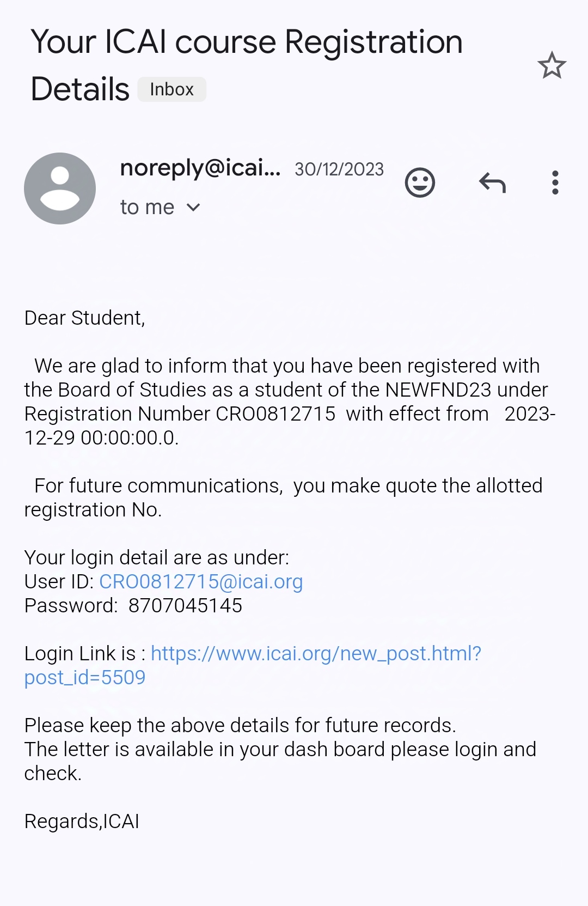588x906 pixels.
Task: Tap the "Dear Student," greeting
Action: (x=85, y=318)
